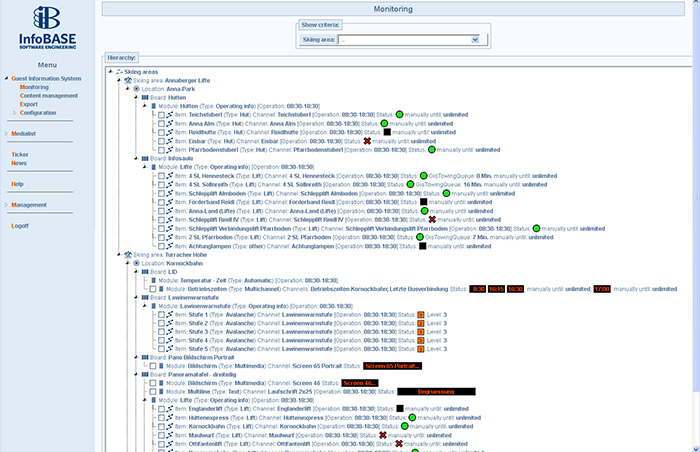This screenshot has width=700, height=452.
Task: Tick the Stufe 2 avalanche checkbox
Action: point(161,323)
